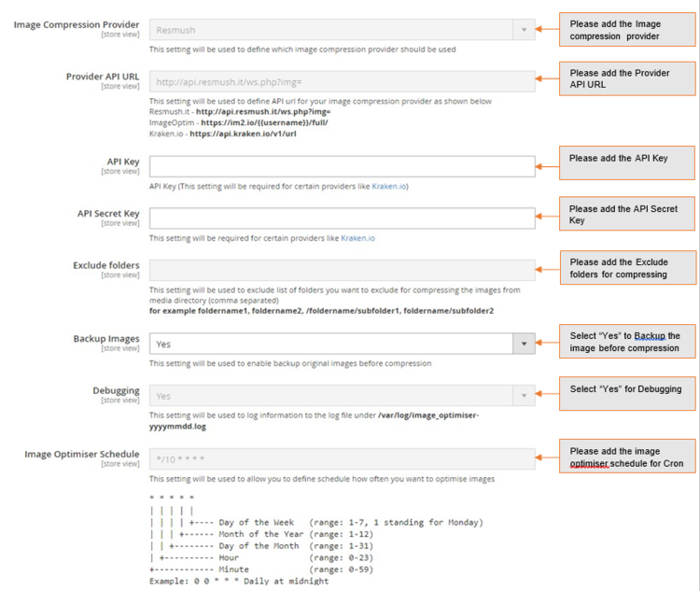Click the 'Select Yes for Debugging' callout
The height and width of the screenshot is (591, 700).
627,394
